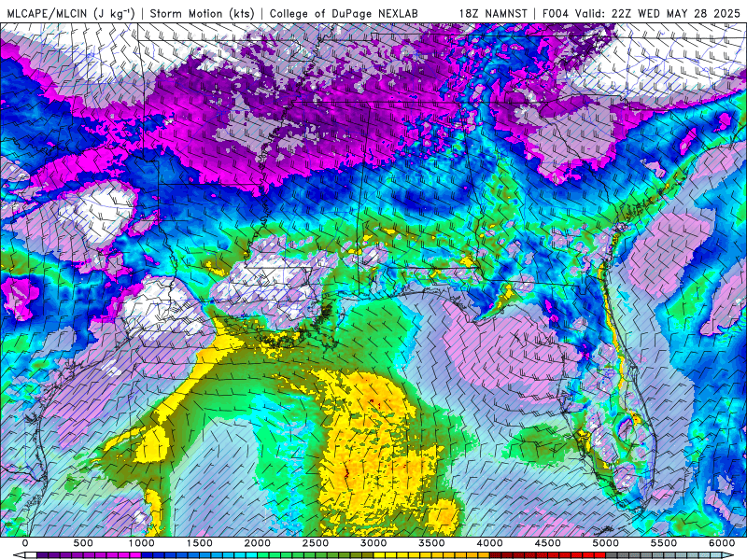The height and width of the screenshot is (560, 747).
Task: Click the 18Z NAMNST model run label
Action: click(493, 13)
